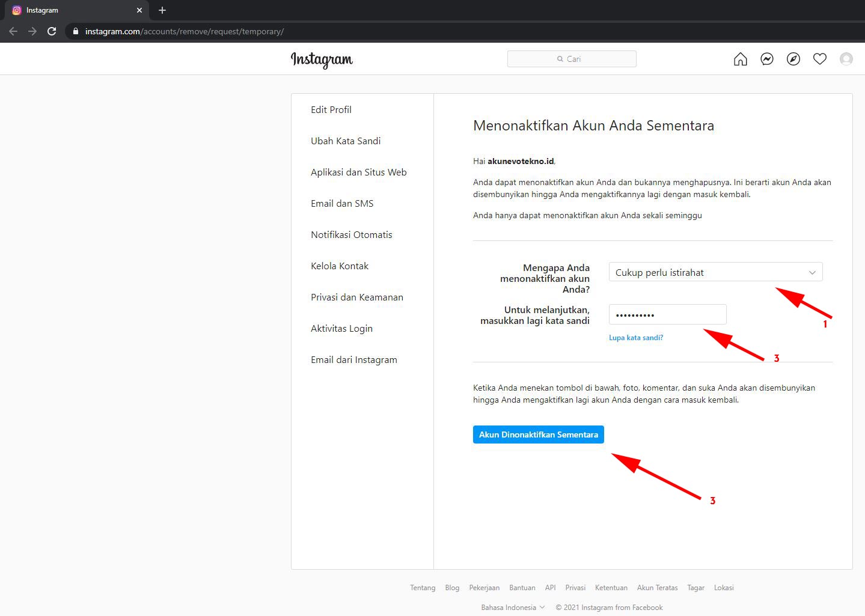View site security lock icon
The width and height of the screenshot is (865, 616).
[x=76, y=31]
